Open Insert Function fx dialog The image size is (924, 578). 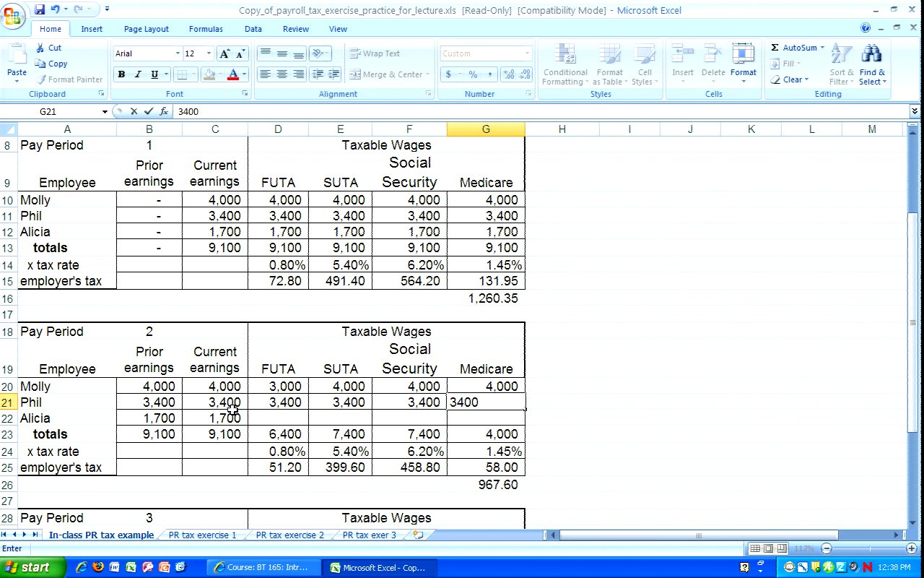164,111
